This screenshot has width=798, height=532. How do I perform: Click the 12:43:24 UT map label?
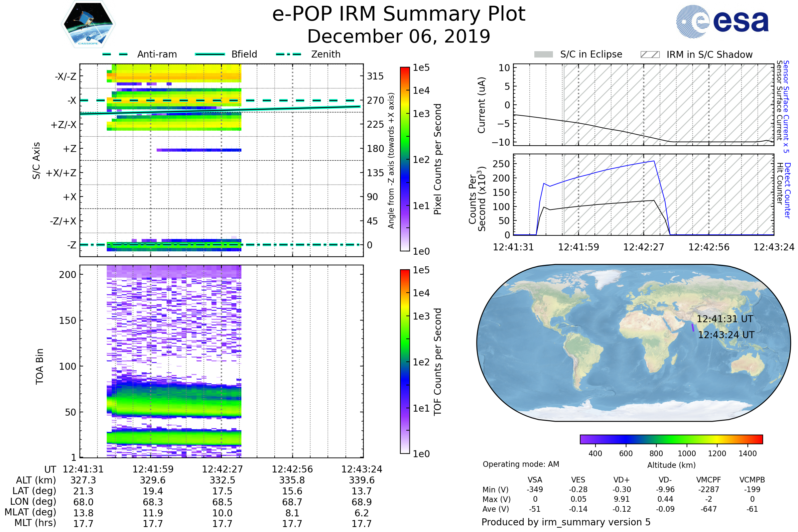[726, 335]
